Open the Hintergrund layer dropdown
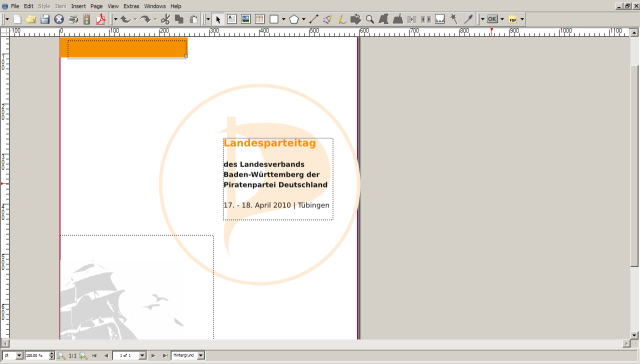The height and width of the screenshot is (364, 640). (200, 356)
